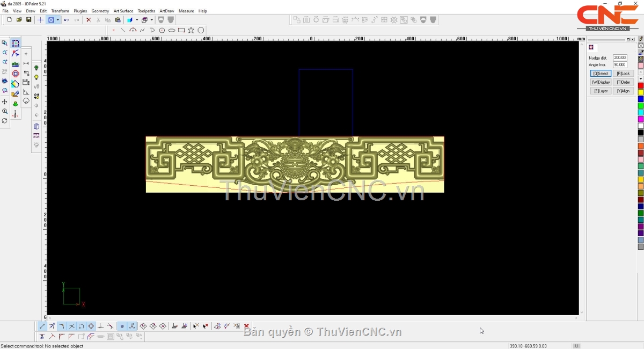Click the [Y]Align button

623,91
